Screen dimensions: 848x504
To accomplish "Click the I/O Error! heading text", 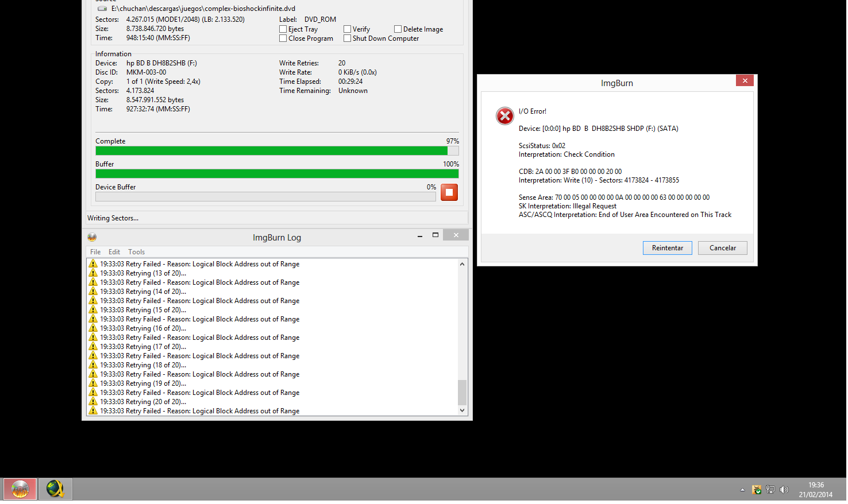I will tap(533, 111).
